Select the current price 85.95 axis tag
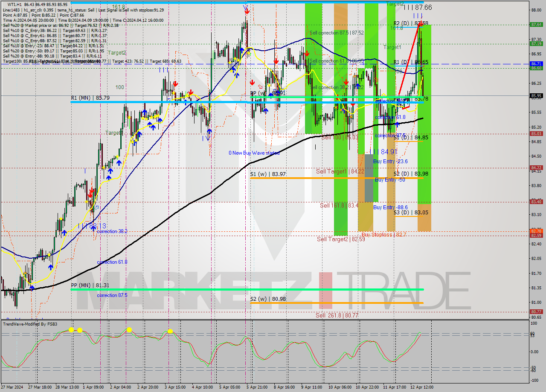 tap(536, 96)
